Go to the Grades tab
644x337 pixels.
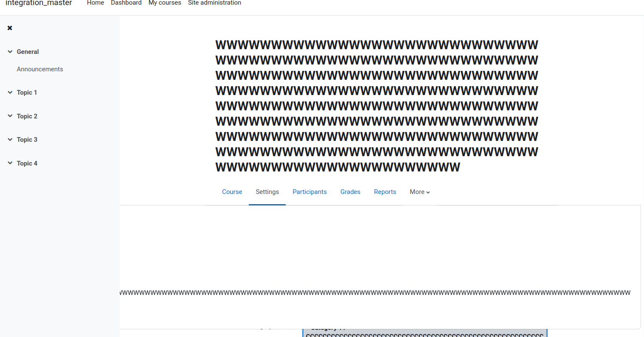tap(350, 192)
